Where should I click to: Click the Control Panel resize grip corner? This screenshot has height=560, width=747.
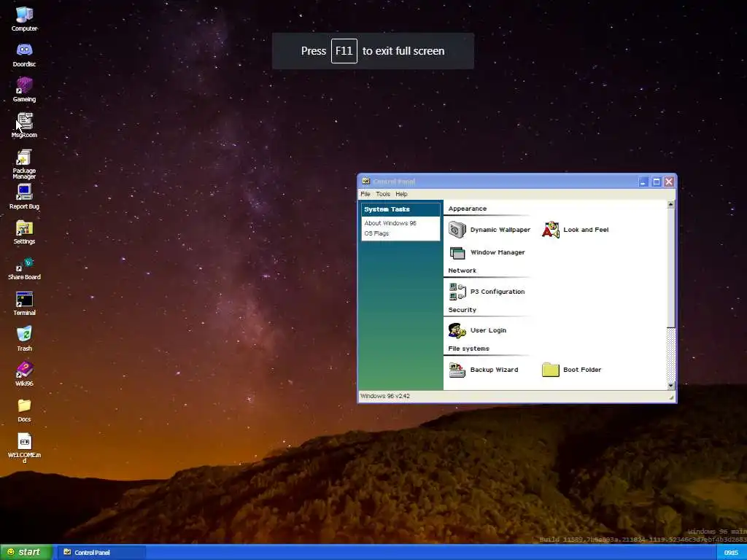click(x=671, y=397)
